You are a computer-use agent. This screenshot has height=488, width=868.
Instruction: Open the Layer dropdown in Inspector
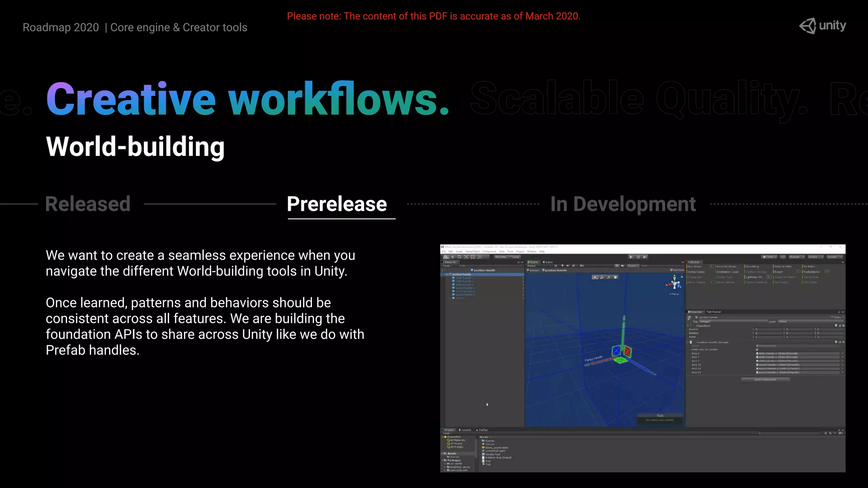(811, 322)
